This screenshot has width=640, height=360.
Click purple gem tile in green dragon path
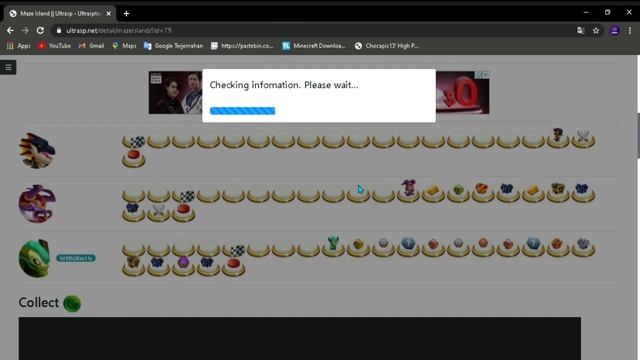(184, 265)
